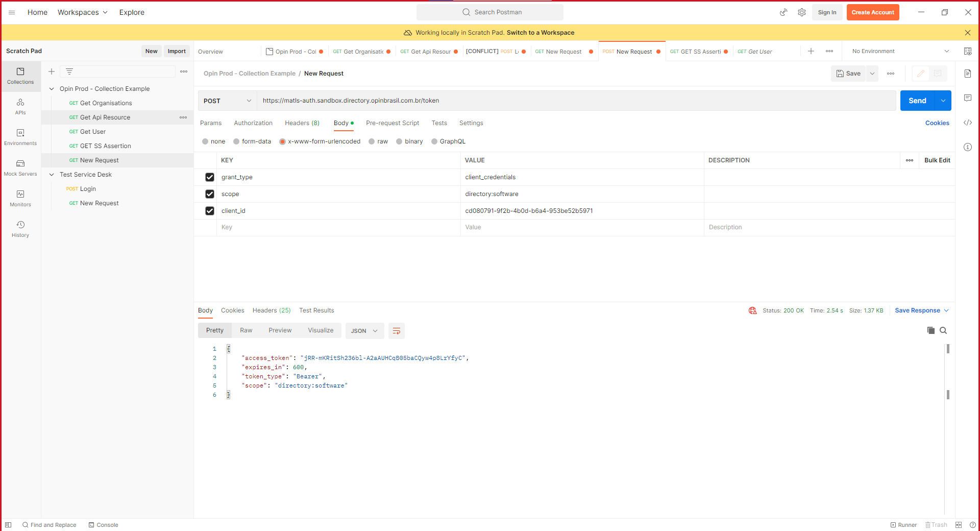
Task: Open tab options ellipsis next to plus
Action: 829,51
